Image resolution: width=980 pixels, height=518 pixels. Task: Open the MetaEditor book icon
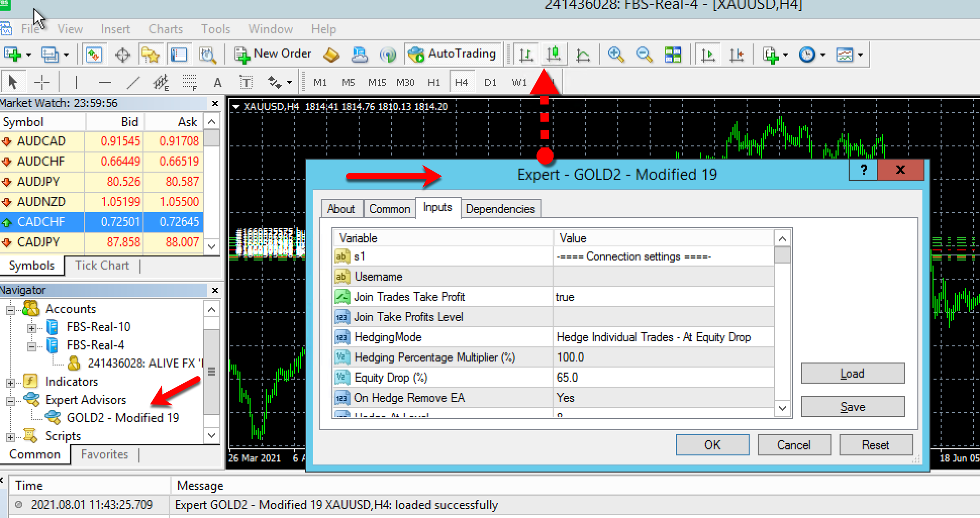coord(331,54)
